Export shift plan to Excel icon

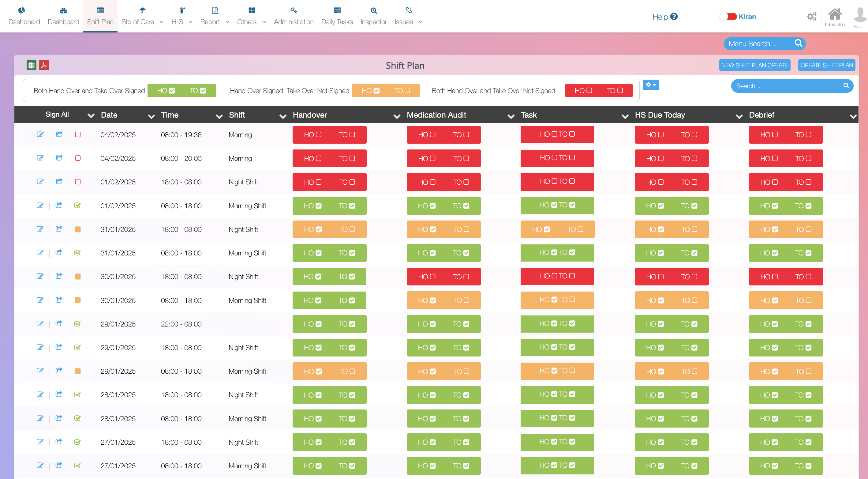pos(31,65)
